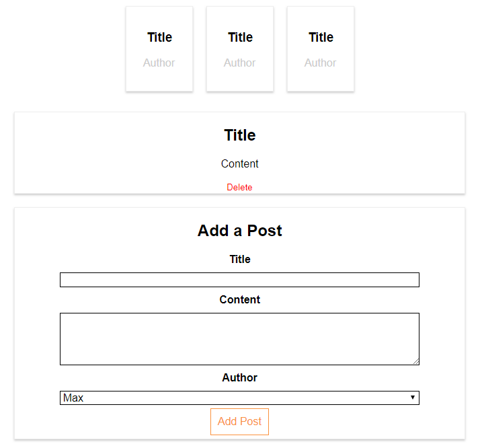
Task: Click the 'Add a Post' heading
Action: [240, 231]
